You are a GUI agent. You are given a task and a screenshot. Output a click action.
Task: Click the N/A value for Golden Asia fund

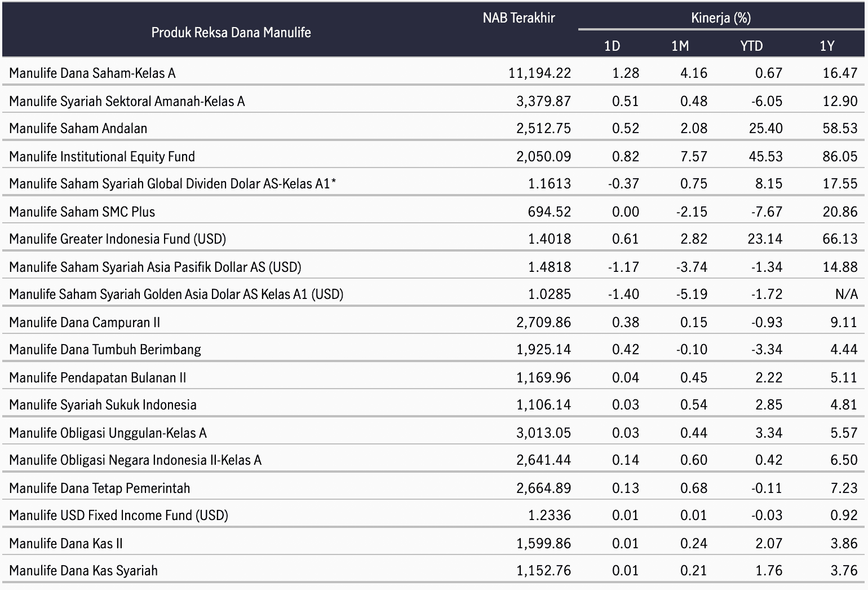click(x=846, y=294)
